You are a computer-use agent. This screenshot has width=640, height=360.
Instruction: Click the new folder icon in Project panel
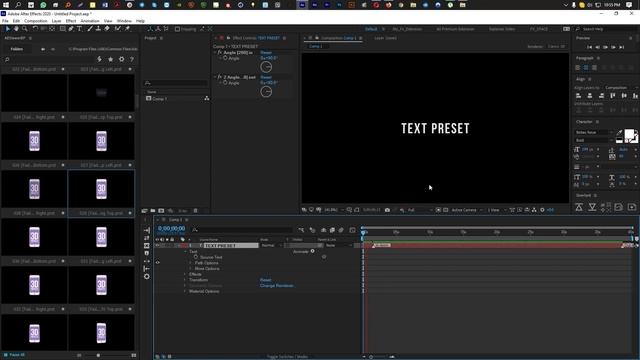click(x=153, y=211)
